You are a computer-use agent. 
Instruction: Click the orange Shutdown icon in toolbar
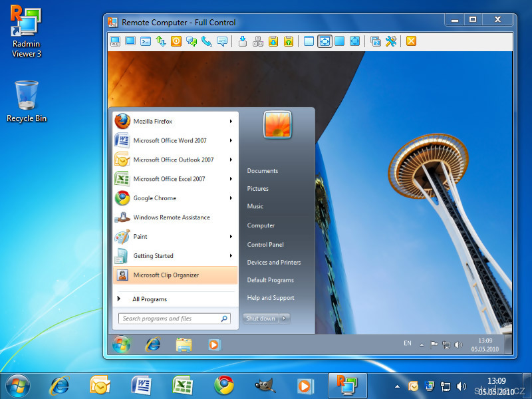pyautogui.click(x=176, y=41)
